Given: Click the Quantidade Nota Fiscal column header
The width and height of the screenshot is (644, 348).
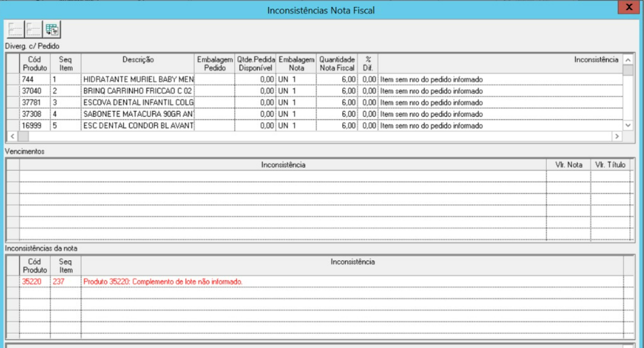Looking at the screenshot, I should [337, 64].
